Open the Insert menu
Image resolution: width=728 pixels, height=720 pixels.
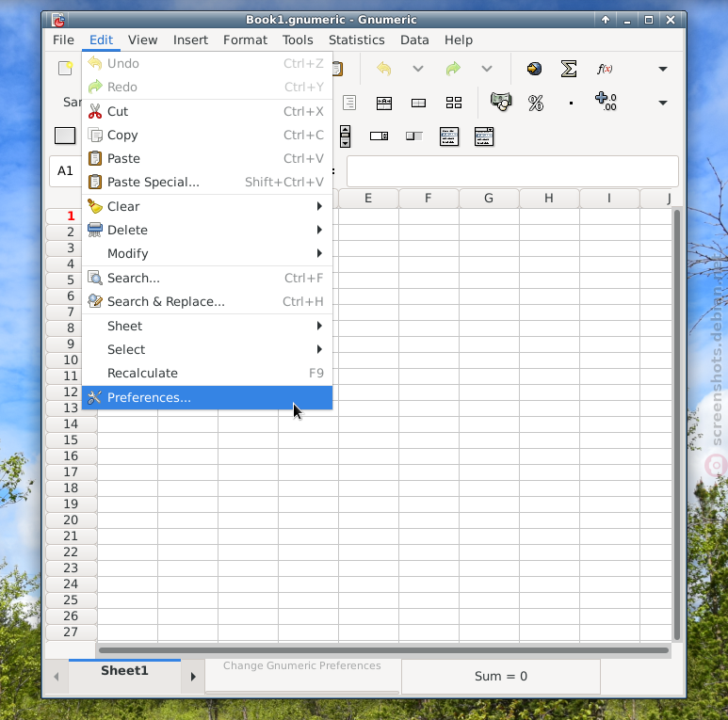click(x=190, y=40)
